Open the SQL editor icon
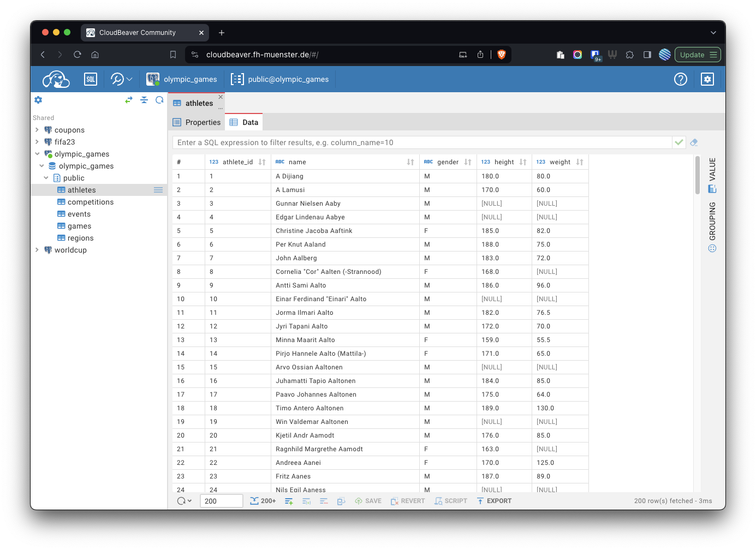756x550 pixels. [91, 79]
